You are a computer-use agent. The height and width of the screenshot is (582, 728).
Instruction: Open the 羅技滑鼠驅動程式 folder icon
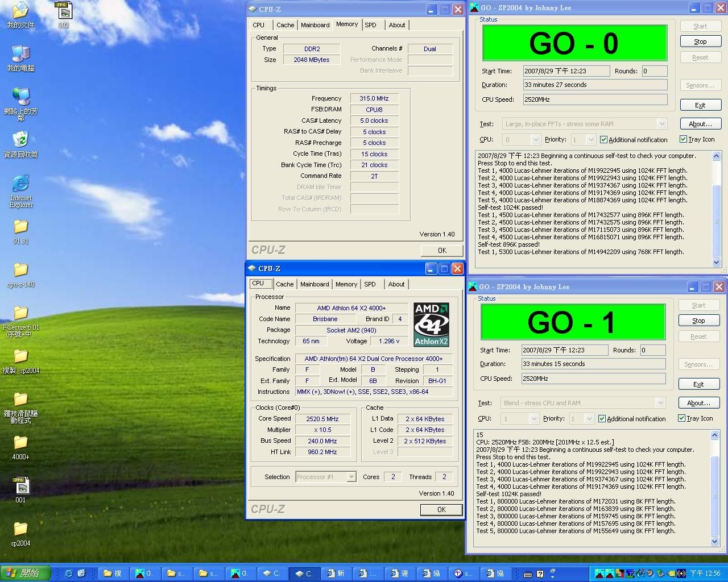[x=20, y=408]
